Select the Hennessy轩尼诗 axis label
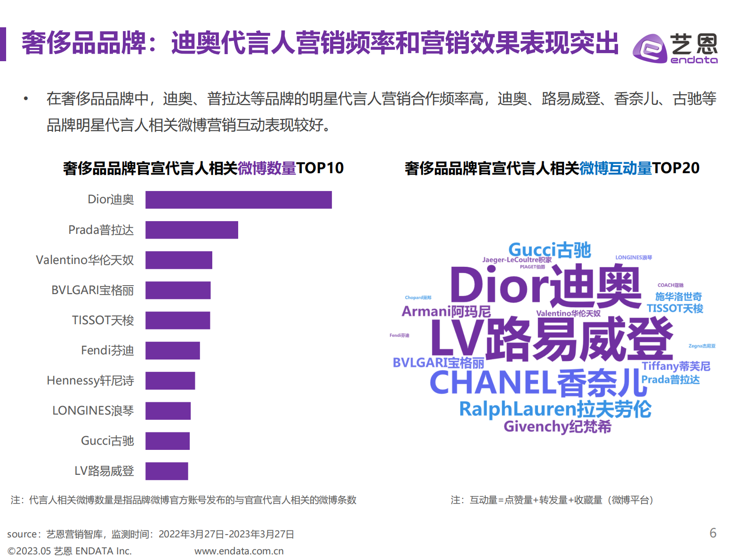The width and height of the screenshot is (747, 560). click(x=90, y=380)
